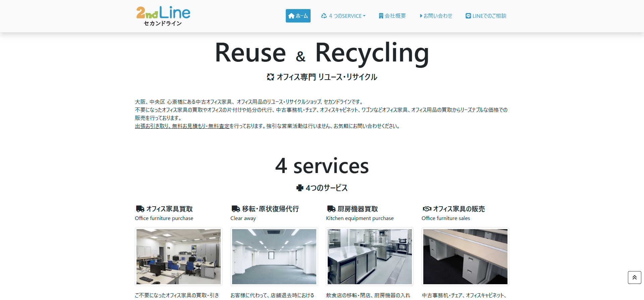The height and width of the screenshot is (300, 644).
Task: Open the office furniture purchase photo
Action: [178, 257]
